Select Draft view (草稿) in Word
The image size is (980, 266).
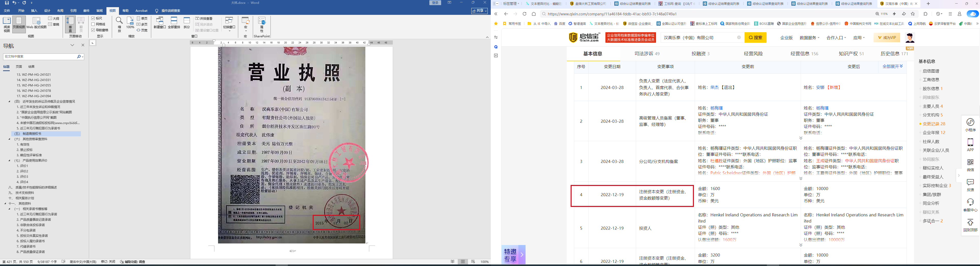point(54,24)
